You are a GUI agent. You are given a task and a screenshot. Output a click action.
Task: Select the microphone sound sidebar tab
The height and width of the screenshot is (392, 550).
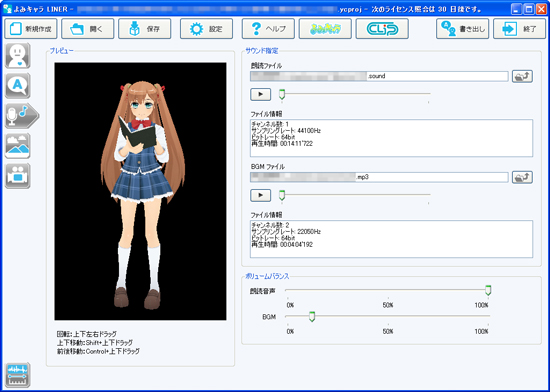21,116
